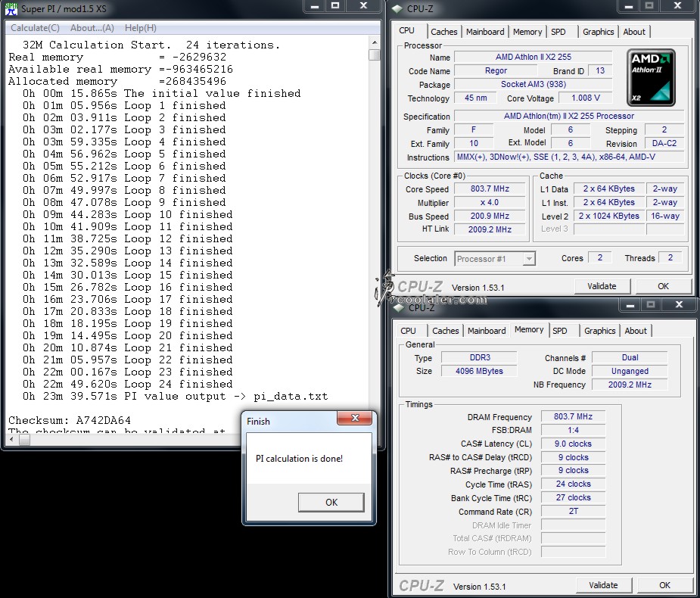Click Validate in upper CPU-Z window

tap(602, 286)
